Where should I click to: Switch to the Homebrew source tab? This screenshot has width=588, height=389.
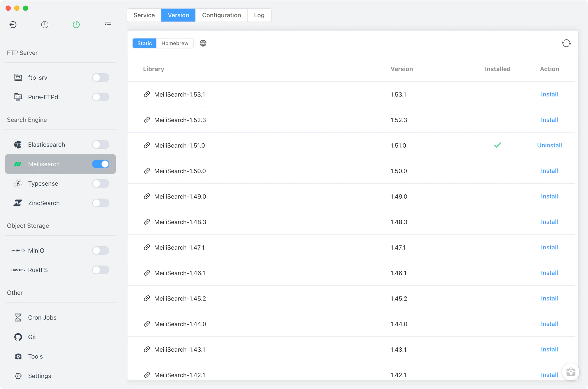[x=175, y=43]
